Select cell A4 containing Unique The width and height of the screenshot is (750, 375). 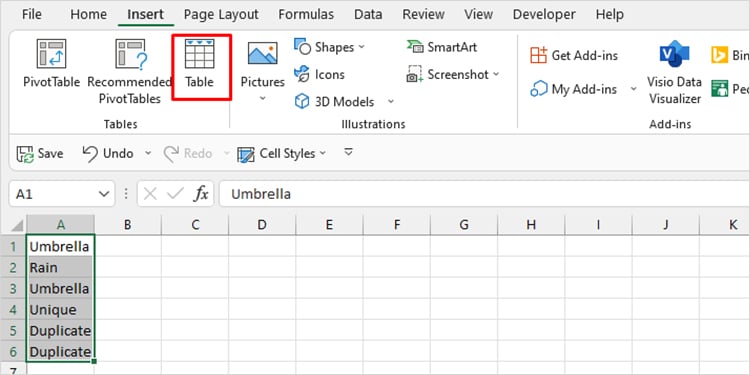(x=60, y=309)
